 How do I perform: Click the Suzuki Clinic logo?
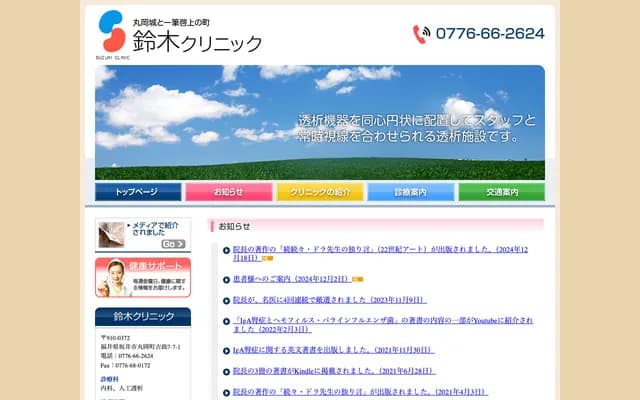click(112, 35)
